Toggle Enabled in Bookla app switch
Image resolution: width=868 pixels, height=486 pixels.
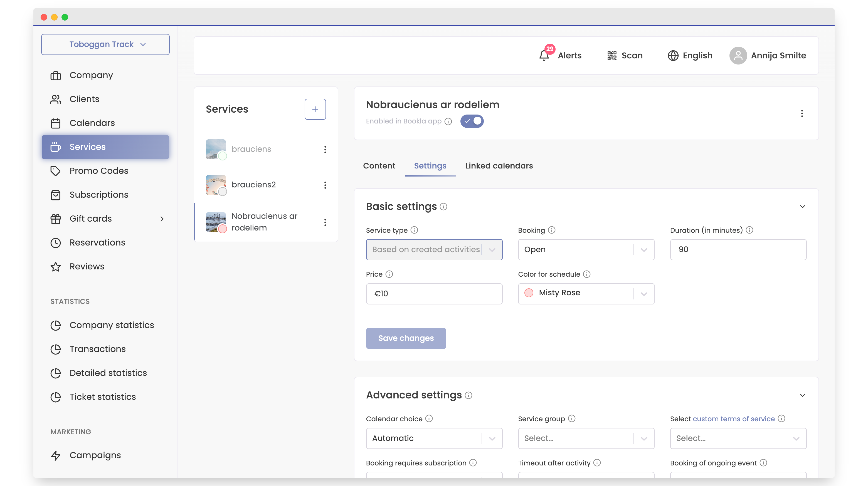472,121
